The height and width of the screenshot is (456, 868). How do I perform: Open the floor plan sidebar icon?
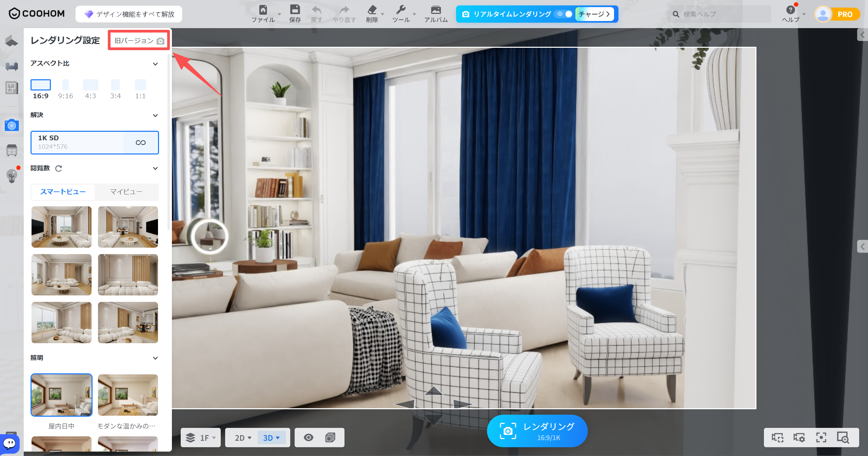tap(12, 88)
